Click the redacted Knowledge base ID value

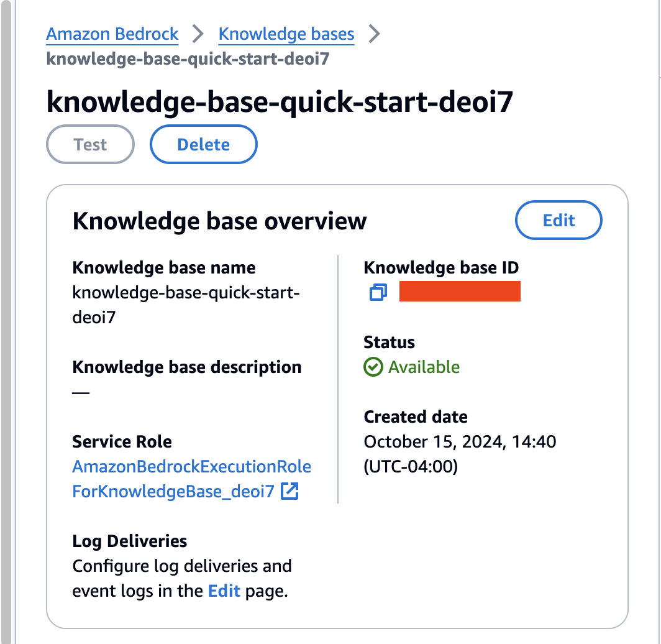[460, 292]
